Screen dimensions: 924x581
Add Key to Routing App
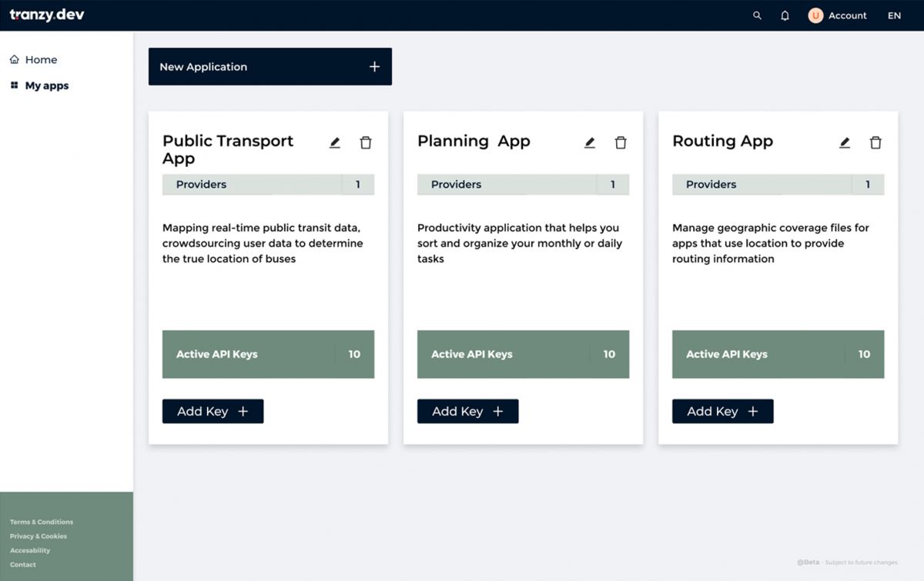click(722, 411)
